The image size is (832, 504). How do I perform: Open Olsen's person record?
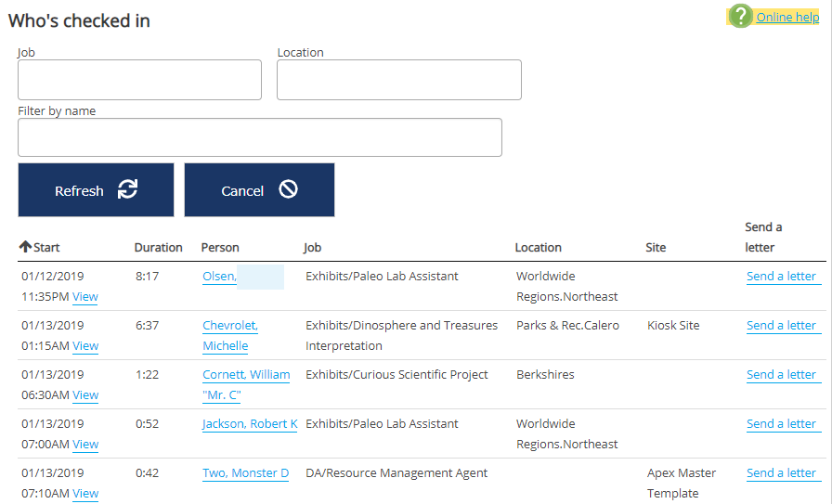pos(219,276)
